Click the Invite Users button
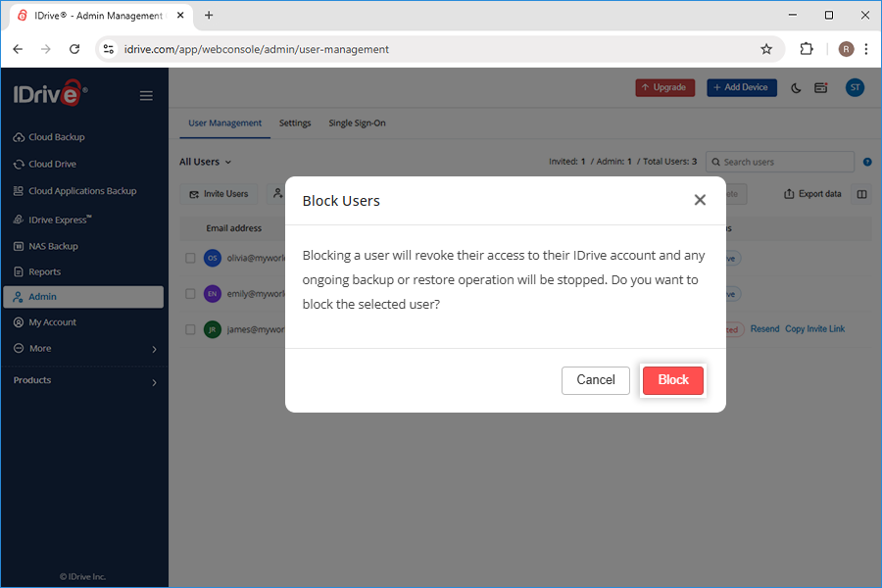882x588 pixels. tap(219, 194)
